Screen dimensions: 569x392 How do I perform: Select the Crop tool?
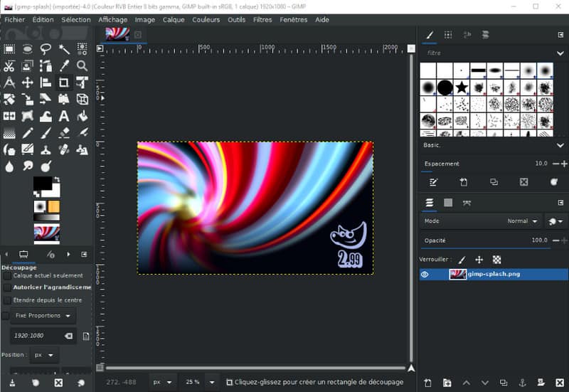point(64,83)
